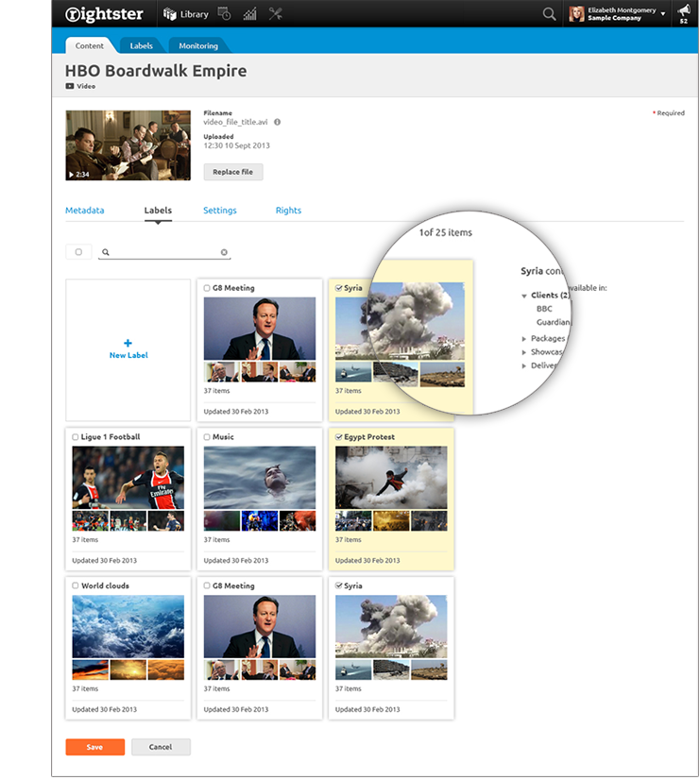Image resolution: width=700 pixels, height=780 pixels.
Task: Click the '1of 25 items' counter text
Action: (445, 233)
